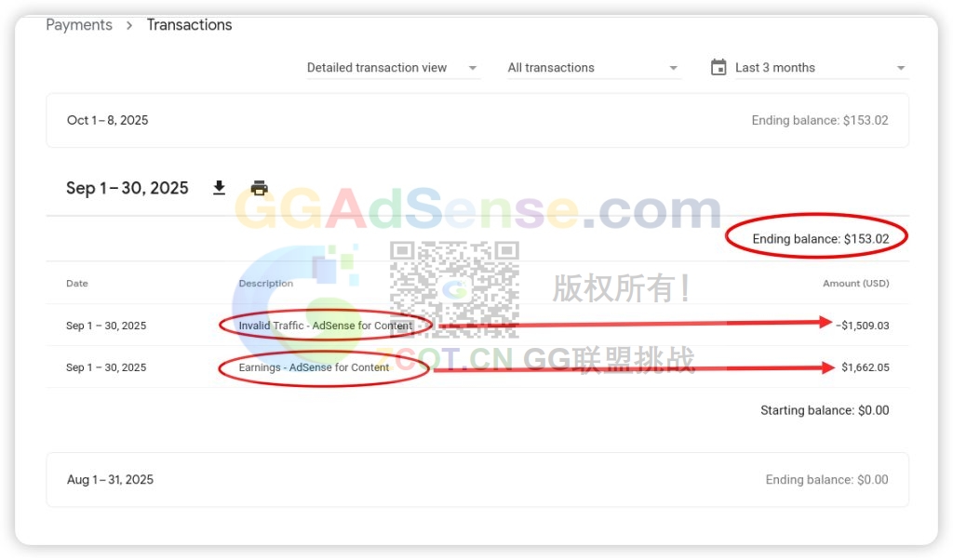Click the $1,662.05 earnings amount
Screen dimensions: 953x560
(x=866, y=367)
